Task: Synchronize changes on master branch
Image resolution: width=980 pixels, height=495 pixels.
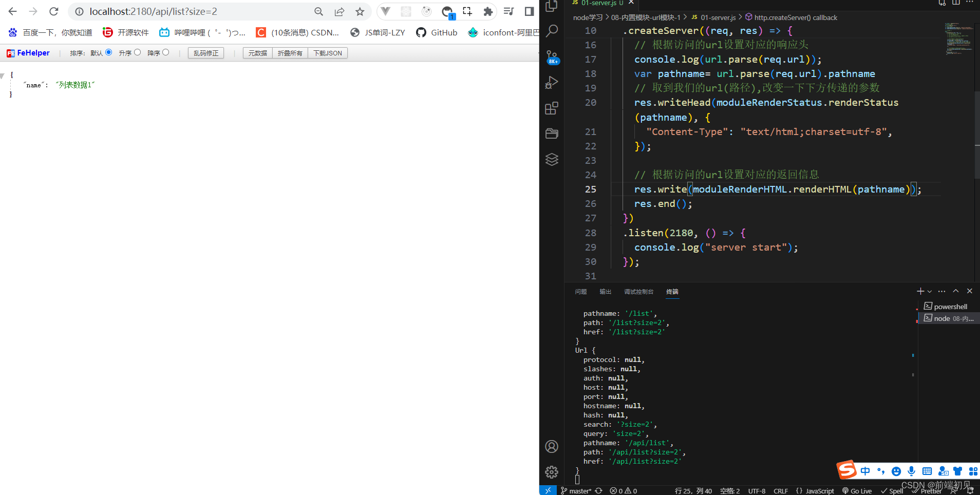Action: pos(599,491)
